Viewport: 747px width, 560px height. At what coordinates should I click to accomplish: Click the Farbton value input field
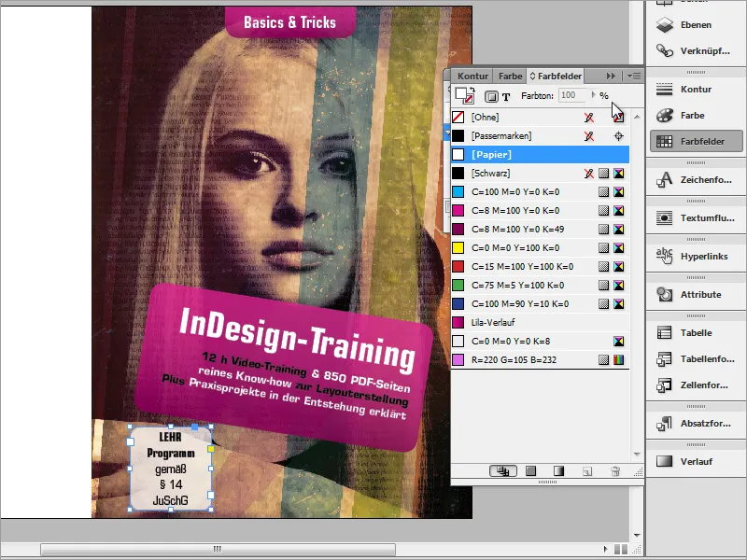click(x=572, y=95)
